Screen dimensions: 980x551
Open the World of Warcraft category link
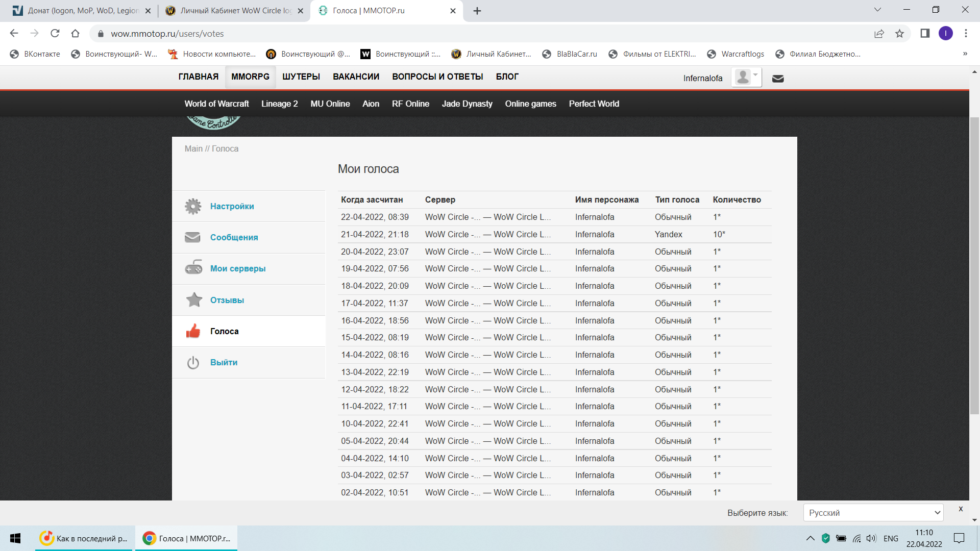coord(216,104)
